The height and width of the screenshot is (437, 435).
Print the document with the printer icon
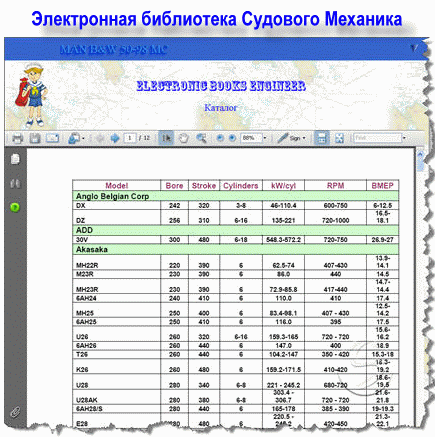[x=17, y=138]
